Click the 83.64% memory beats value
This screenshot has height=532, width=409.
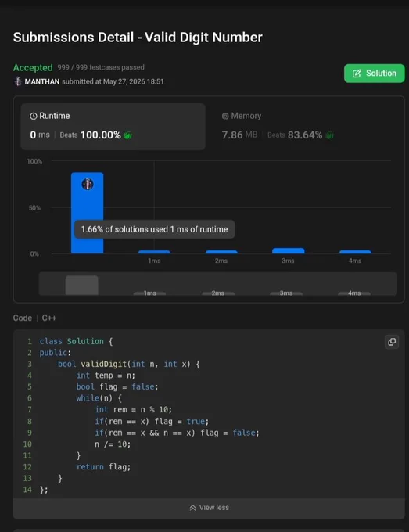click(x=305, y=135)
